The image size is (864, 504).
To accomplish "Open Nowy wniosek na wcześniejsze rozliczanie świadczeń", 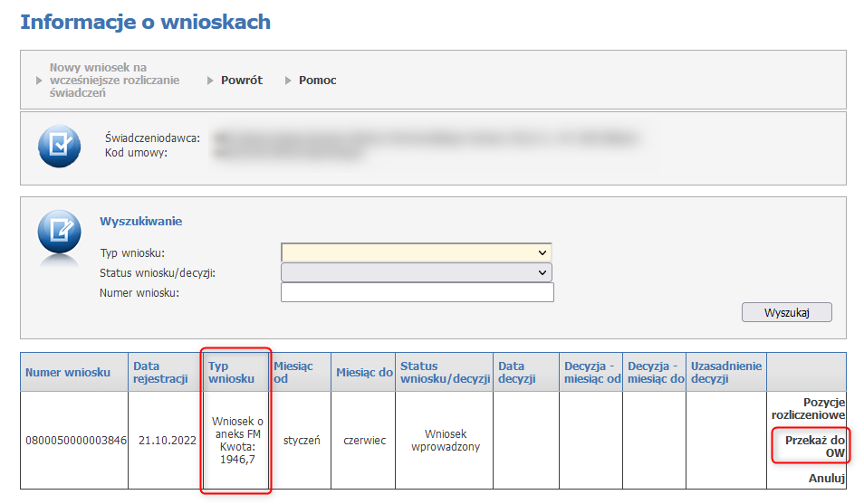I will click(x=113, y=80).
